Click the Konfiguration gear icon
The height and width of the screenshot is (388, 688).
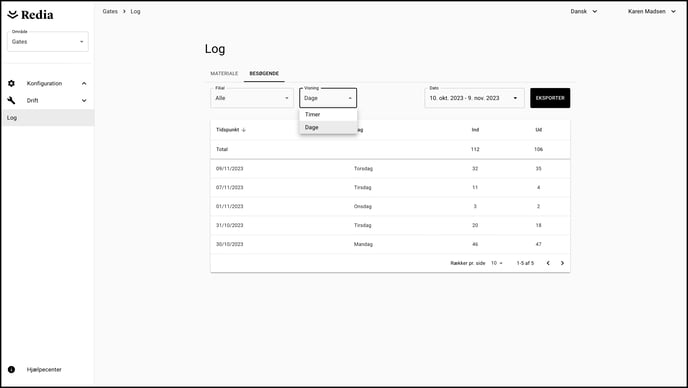11,83
